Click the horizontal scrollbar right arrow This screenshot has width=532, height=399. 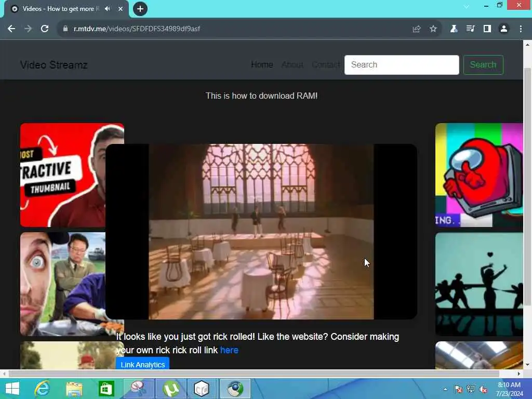point(519,374)
